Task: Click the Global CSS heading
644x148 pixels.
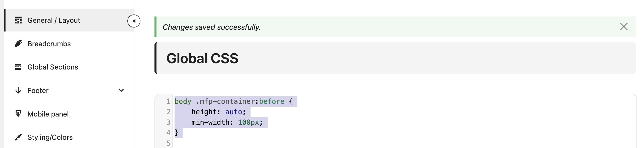Action: (x=202, y=58)
